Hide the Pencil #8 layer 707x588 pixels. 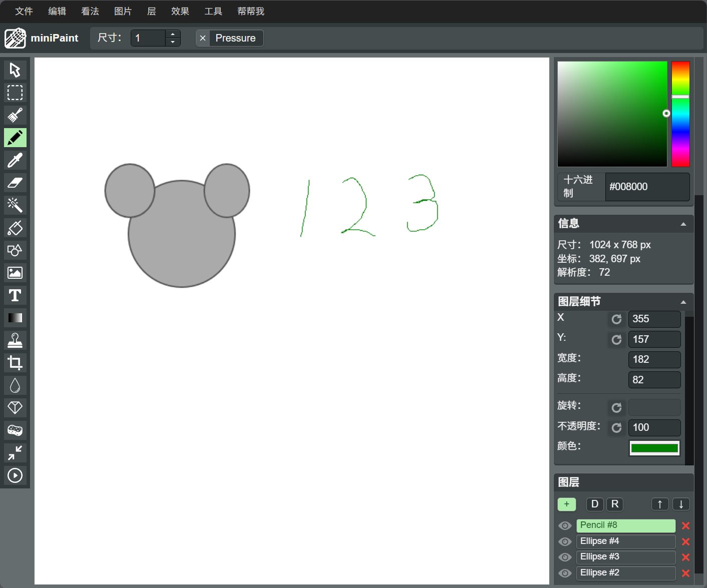pos(565,525)
